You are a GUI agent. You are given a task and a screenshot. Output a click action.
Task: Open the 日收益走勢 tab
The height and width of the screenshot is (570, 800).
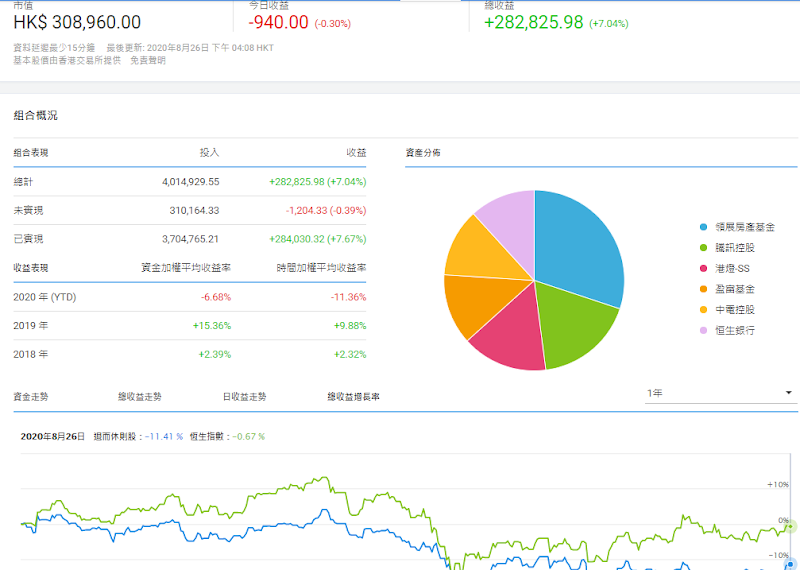tap(244, 396)
